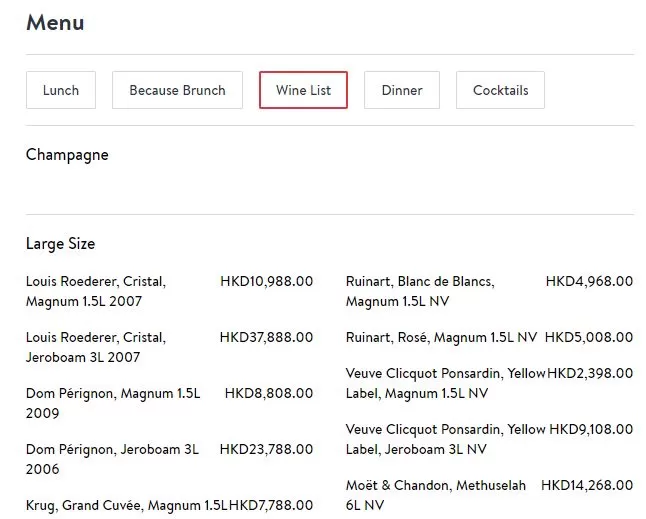Viewport: 646px width, 519px height.
Task: Select Louis Roederer Cristal Jeroboam 3L 2007
Action: click(96, 347)
